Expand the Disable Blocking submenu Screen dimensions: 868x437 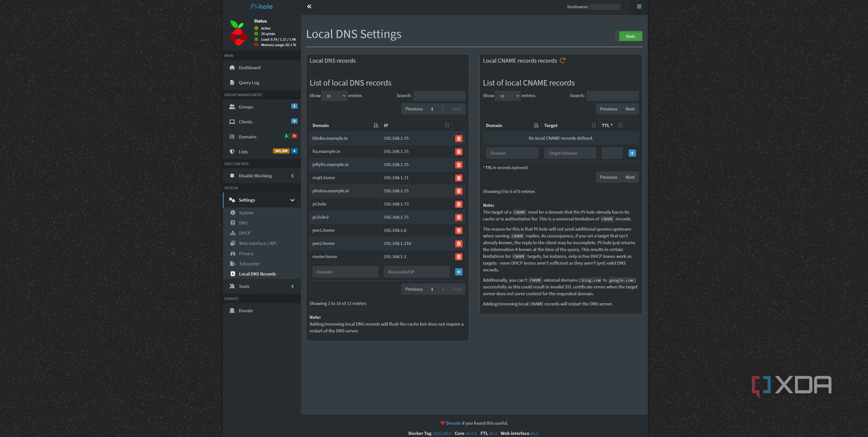(x=262, y=175)
